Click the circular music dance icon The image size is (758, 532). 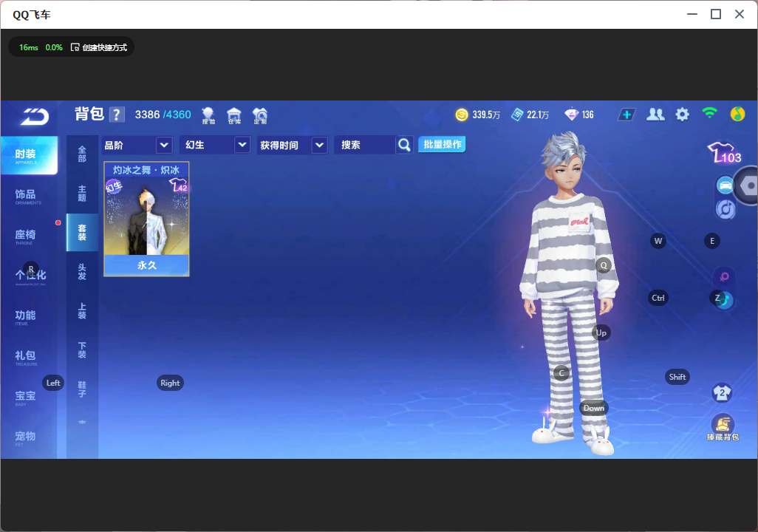(725, 209)
